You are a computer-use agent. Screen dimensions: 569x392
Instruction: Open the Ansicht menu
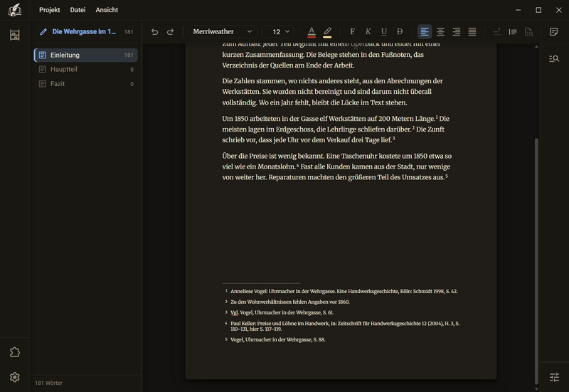click(107, 10)
